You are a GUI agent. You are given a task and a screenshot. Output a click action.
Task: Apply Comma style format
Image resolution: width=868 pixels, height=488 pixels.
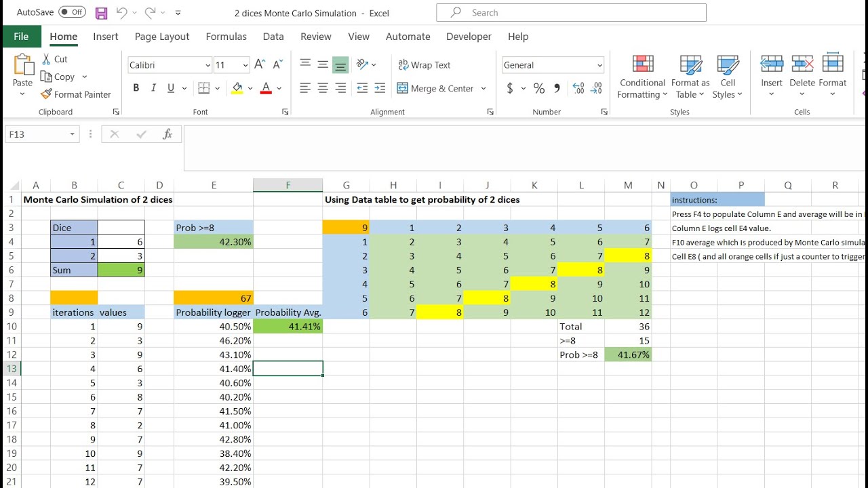click(x=557, y=88)
